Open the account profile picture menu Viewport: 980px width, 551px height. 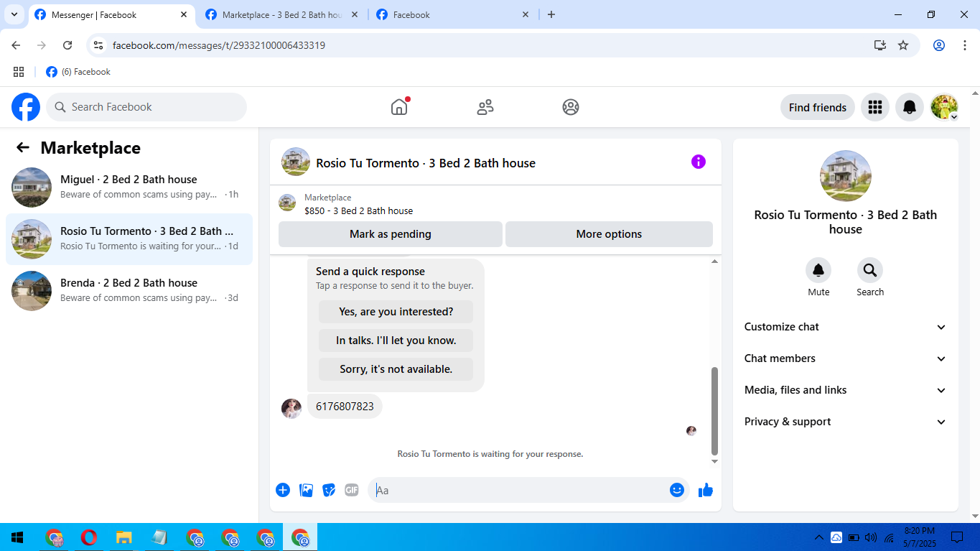coord(944,107)
